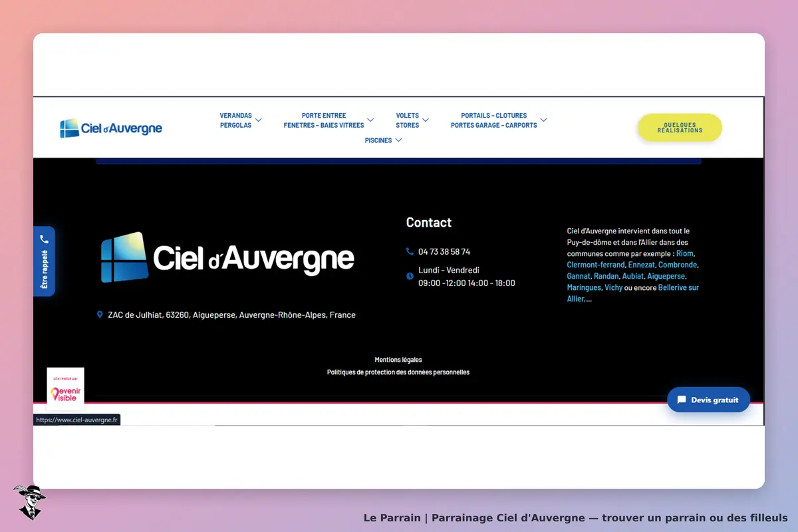798x532 pixels.
Task: Expand the Verandas Pergolas chevron
Action: coord(259,120)
